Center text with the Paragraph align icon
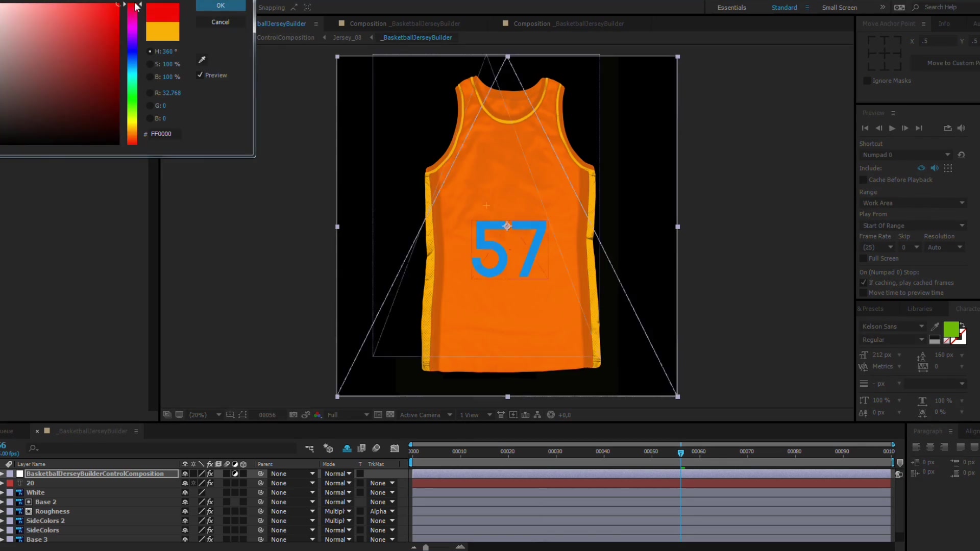 930,447
